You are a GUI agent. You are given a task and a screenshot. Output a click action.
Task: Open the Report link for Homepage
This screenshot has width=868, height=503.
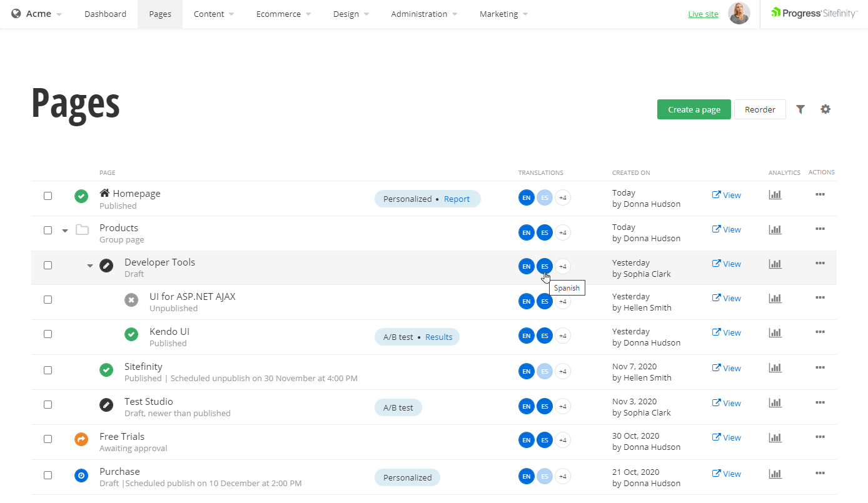coord(457,199)
